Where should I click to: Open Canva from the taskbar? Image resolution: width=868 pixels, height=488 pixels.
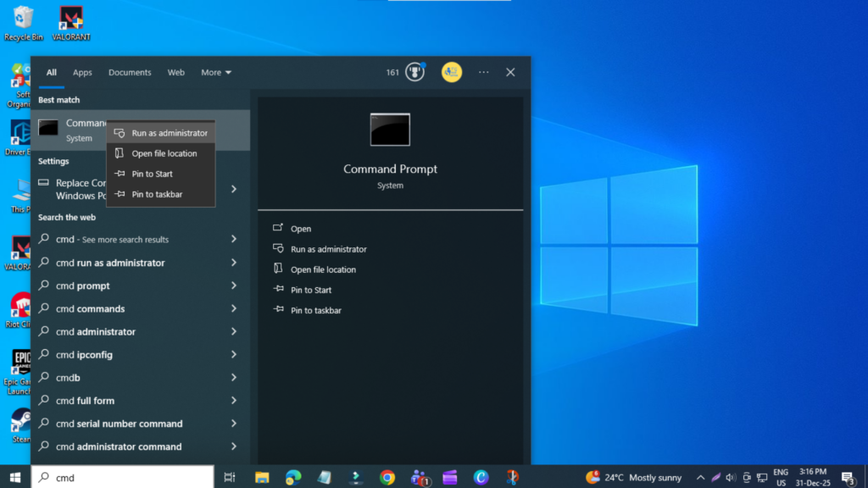[x=480, y=477]
